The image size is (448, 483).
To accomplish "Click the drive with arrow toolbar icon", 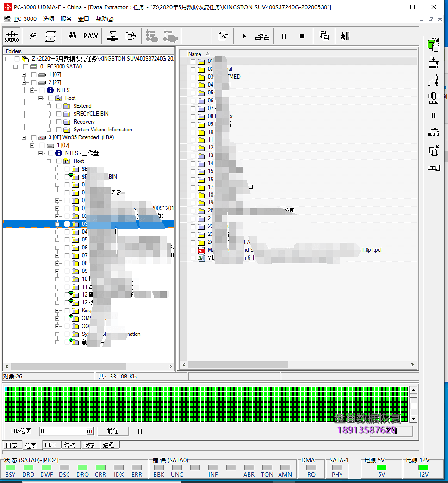I will (131, 37).
